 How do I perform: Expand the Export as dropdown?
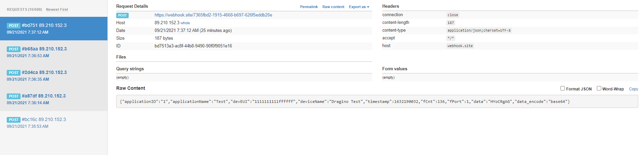click(359, 7)
